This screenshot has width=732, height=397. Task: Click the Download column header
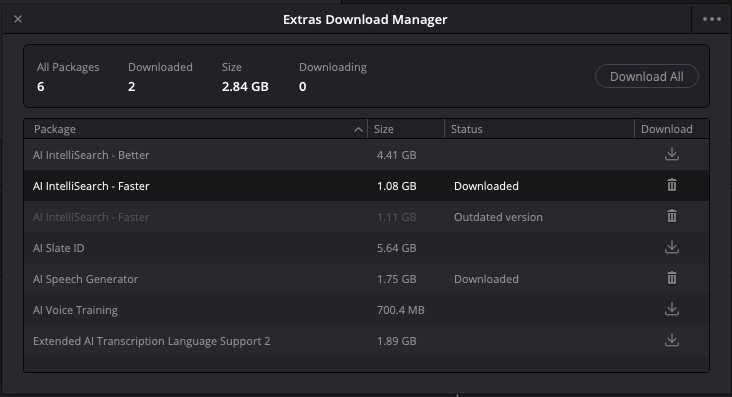pyautogui.click(x=671, y=129)
